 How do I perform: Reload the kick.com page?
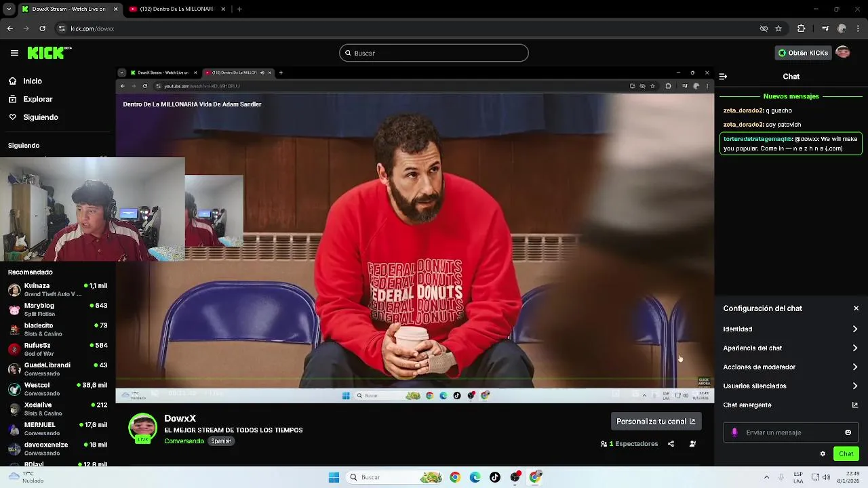[42, 28]
